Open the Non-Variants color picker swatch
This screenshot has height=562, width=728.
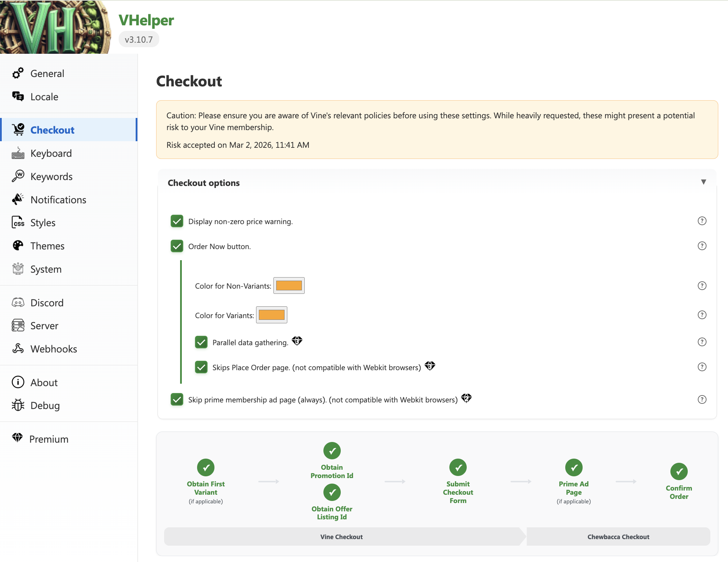[289, 286]
